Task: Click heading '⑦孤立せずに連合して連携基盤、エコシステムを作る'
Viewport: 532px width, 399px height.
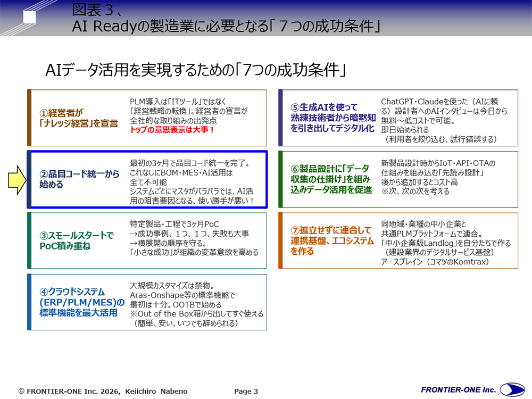Action: coord(332,240)
